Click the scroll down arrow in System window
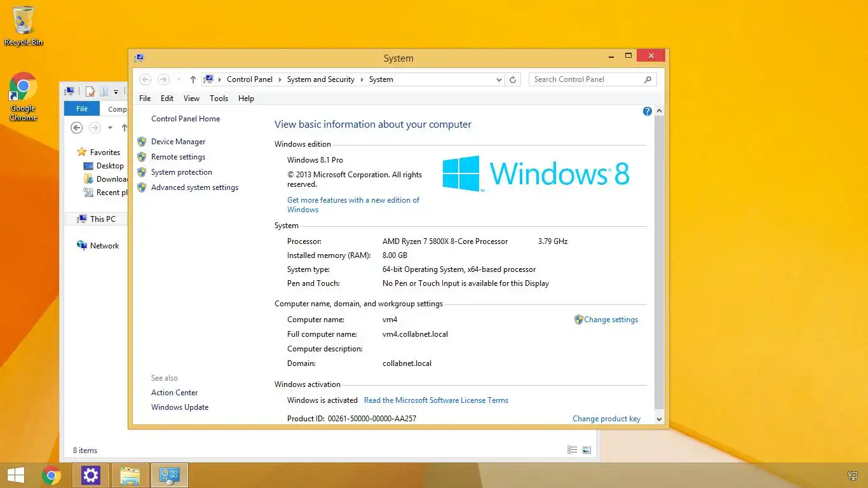 point(659,419)
